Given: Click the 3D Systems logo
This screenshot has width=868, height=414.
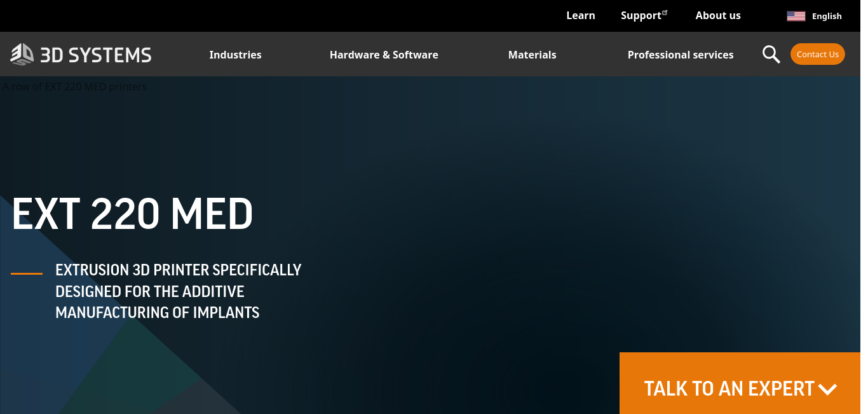Looking at the screenshot, I should click(81, 55).
